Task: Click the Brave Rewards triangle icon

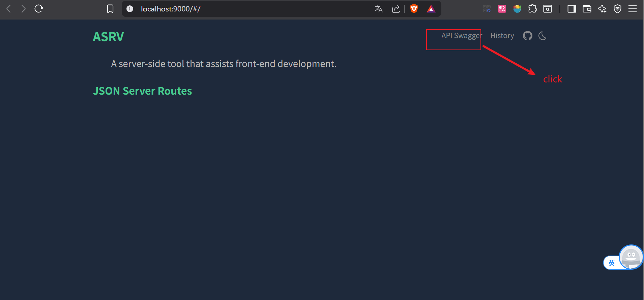Action: pyautogui.click(x=431, y=9)
